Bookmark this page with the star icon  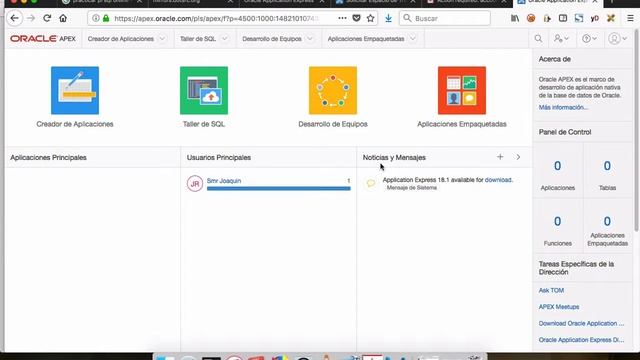[370, 18]
